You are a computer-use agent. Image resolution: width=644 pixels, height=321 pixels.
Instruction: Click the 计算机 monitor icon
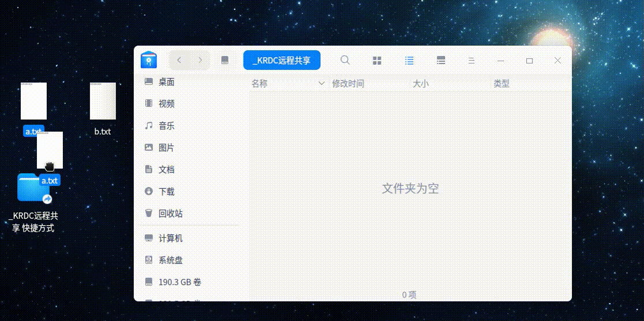pos(149,238)
